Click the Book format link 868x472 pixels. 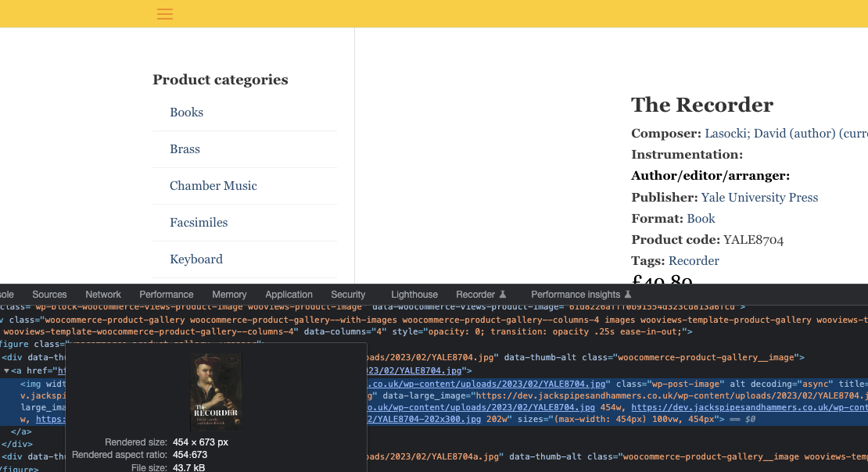click(701, 219)
